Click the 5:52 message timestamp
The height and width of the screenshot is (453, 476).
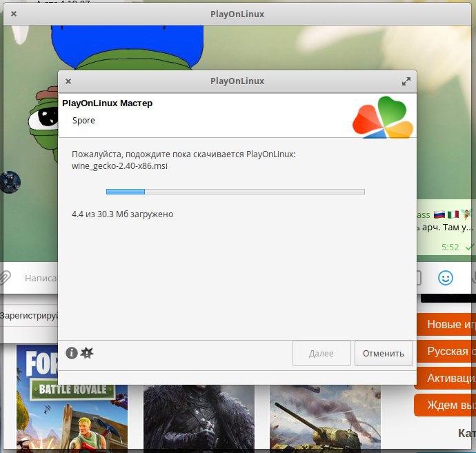[450, 248]
